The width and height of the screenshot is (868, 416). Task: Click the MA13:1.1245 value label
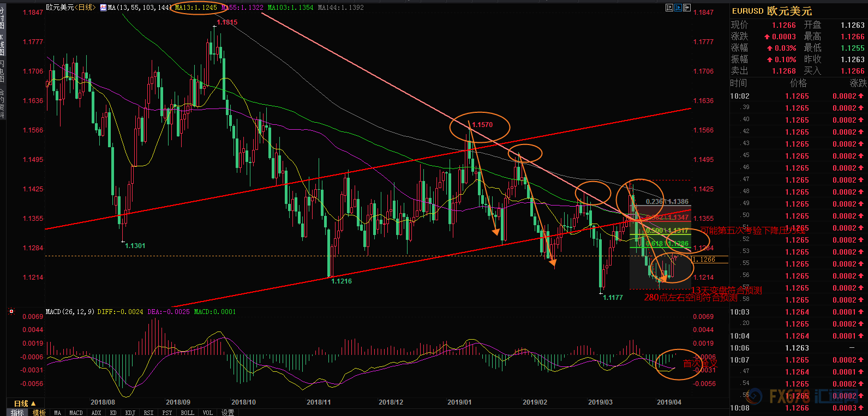pos(196,8)
